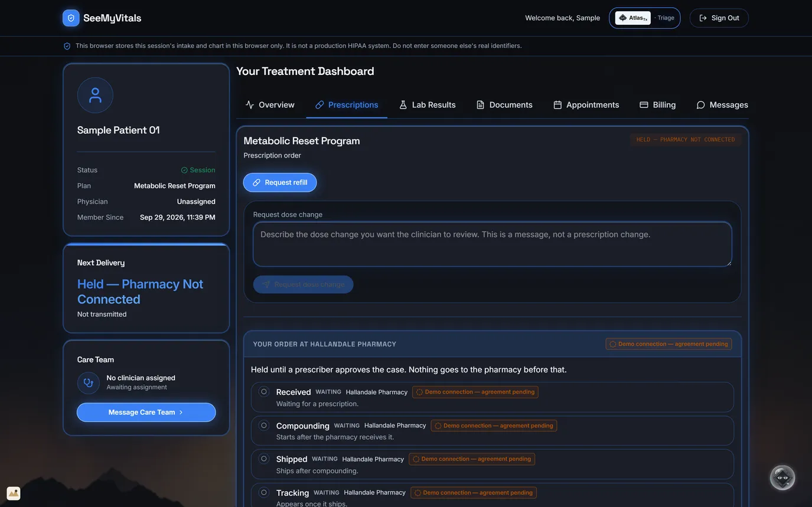812x507 pixels.
Task: Select the Shipped step status circle
Action: (x=264, y=459)
